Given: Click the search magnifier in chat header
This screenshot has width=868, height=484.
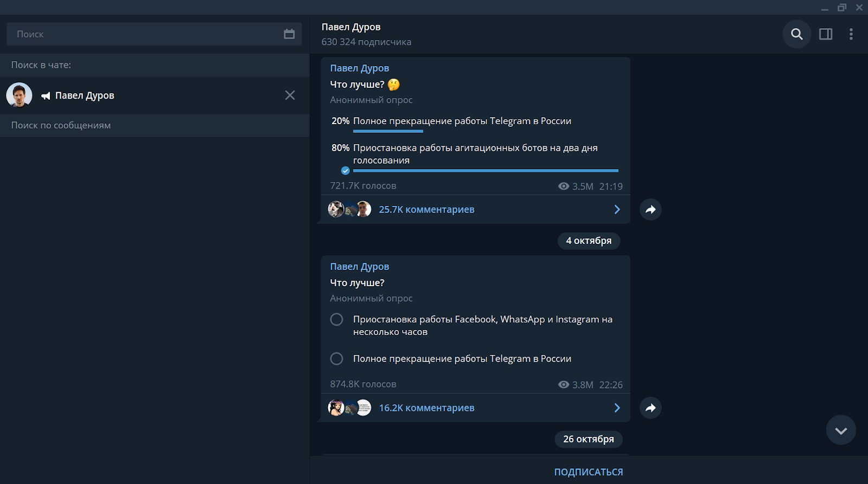Looking at the screenshot, I should pyautogui.click(x=797, y=34).
